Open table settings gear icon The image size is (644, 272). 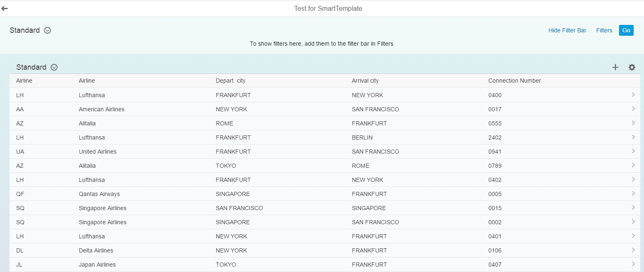(x=632, y=67)
